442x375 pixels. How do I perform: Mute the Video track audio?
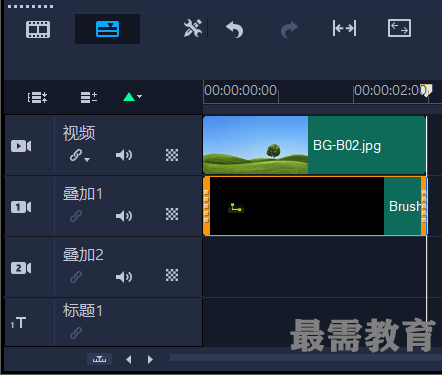(124, 155)
